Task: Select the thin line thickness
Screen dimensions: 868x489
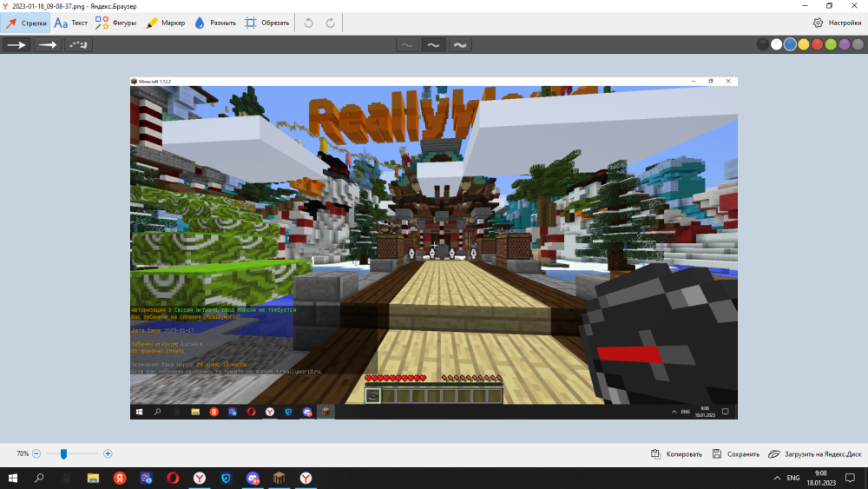Action: [407, 45]
